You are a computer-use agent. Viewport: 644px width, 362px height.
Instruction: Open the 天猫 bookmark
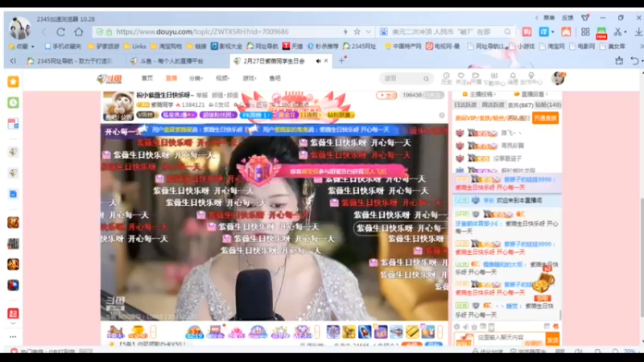pos(292,47)
